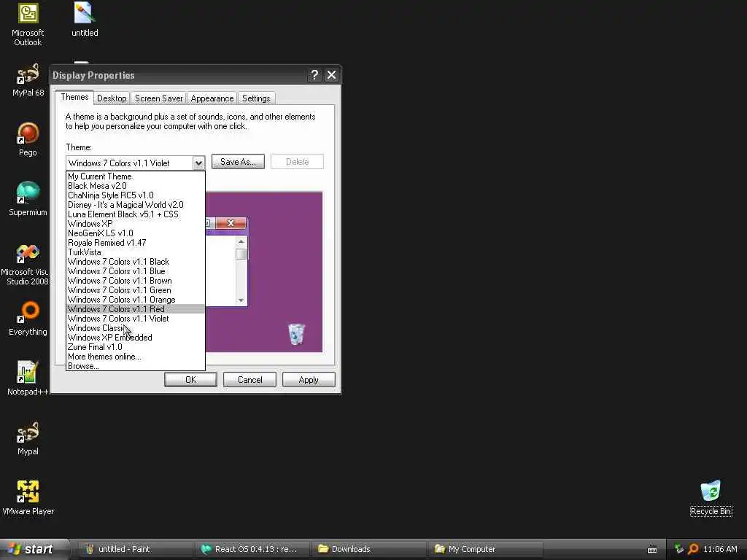Choose Windows XP theme option
Image resolution: width=747 pixels, height=560 pixels.
tap(136, 224)
